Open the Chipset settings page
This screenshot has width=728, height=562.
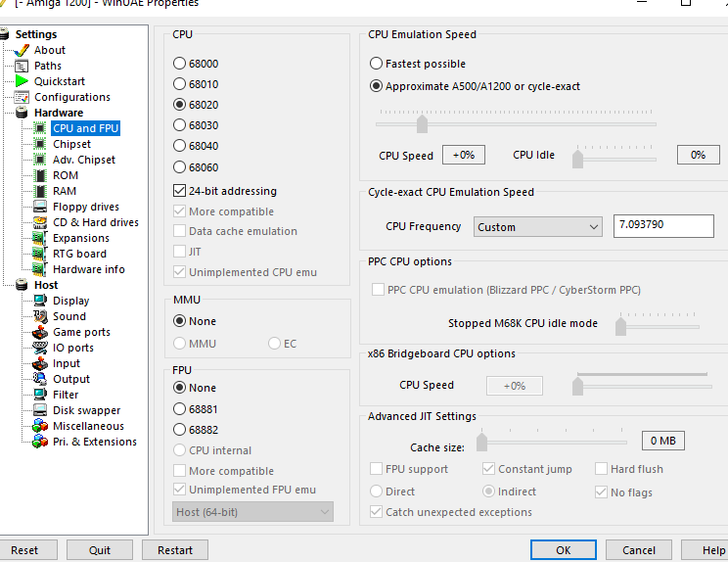tap(71, 144)
